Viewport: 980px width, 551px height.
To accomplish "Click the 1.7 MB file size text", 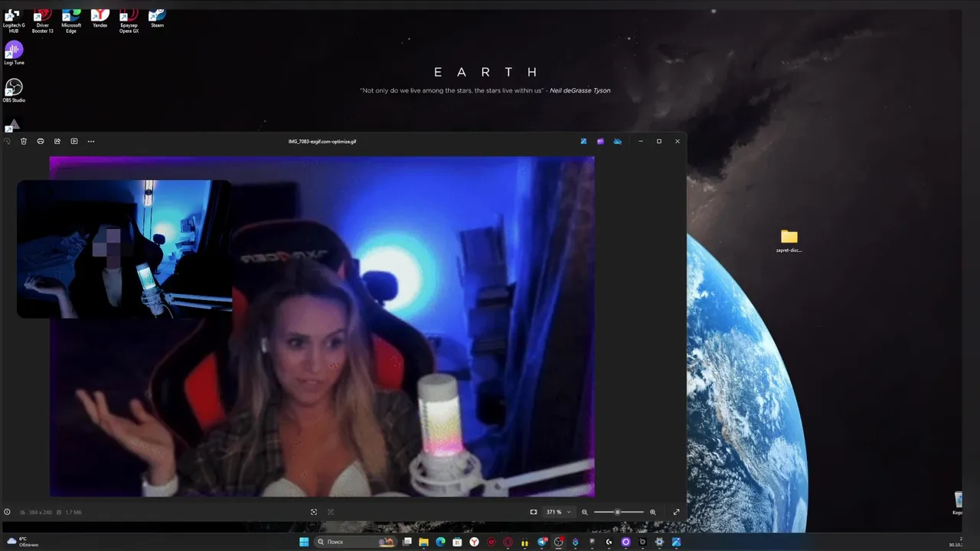I will pos(73,512).
